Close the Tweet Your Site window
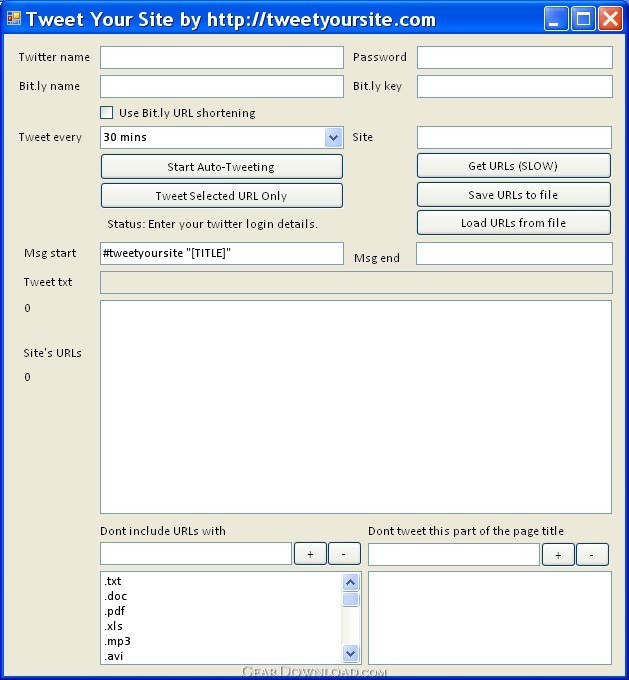This screenshot has height=680, width=629. coord(610,19)
